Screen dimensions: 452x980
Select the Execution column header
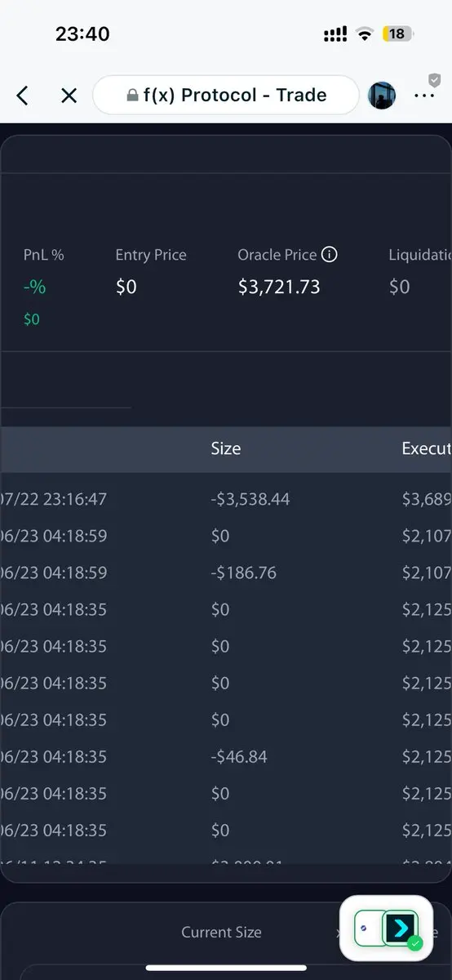[427, 448]
